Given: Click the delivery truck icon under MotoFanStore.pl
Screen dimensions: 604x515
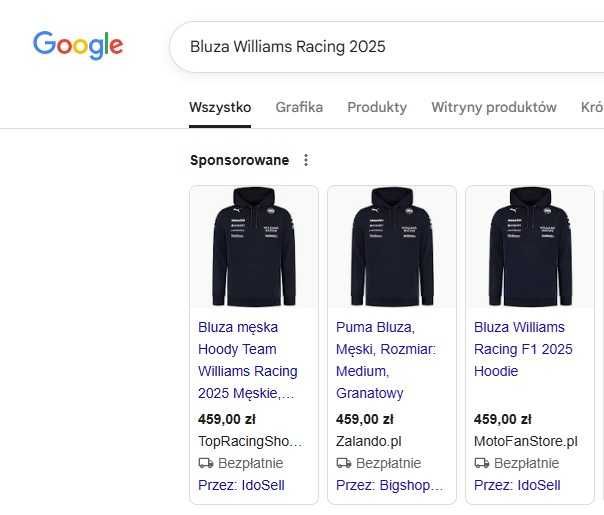Looking at the screenshot, I should [481, 463].
